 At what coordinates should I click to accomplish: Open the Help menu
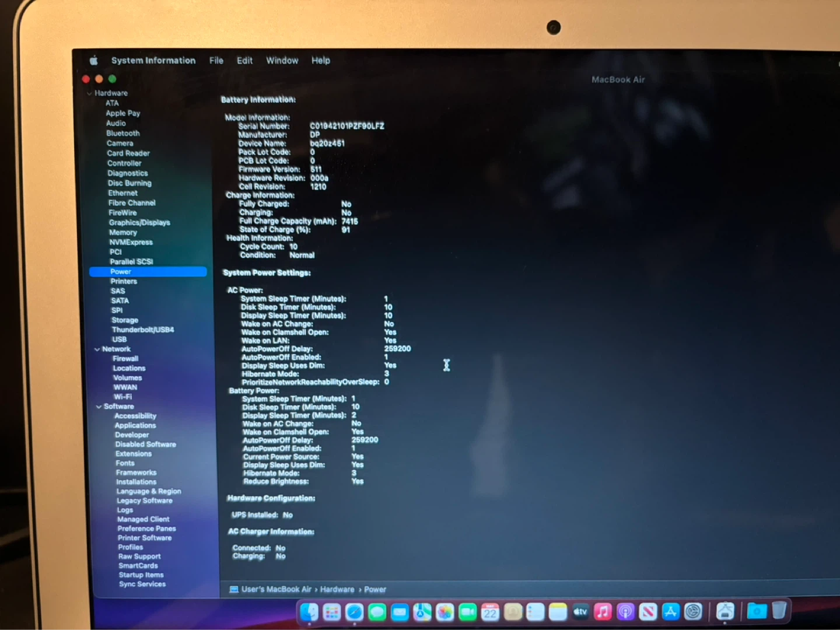320,60
